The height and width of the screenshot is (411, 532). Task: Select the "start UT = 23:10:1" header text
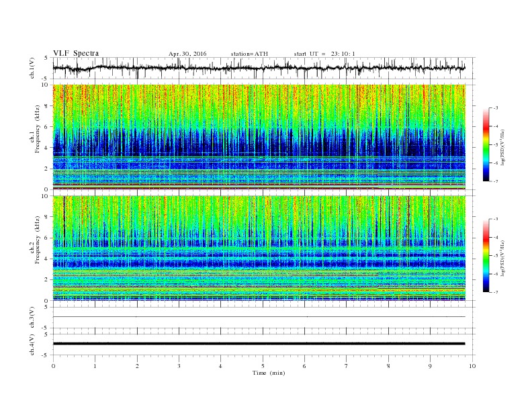pos(324,54)
